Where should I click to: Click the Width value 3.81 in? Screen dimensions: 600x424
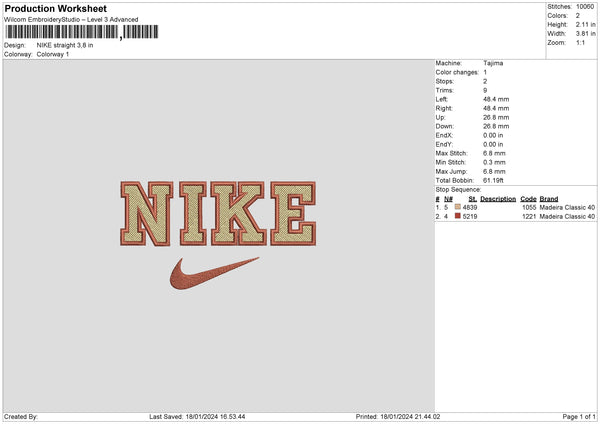[585, 34]
